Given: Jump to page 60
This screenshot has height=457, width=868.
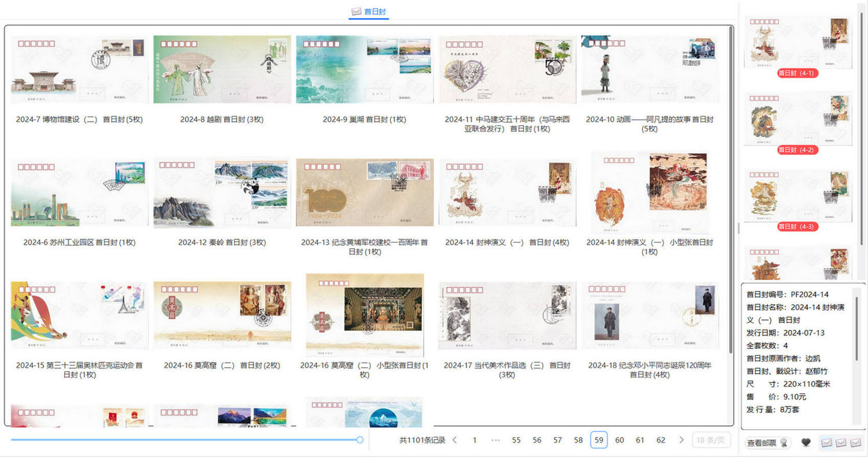Looking at the screenshot, I should [619, 440].
